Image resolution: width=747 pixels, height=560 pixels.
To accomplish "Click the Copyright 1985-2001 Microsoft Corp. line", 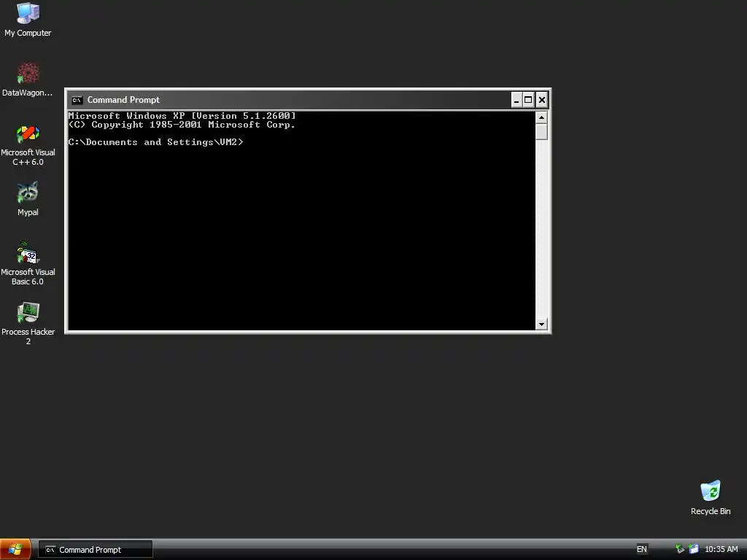I will point(182,125).
